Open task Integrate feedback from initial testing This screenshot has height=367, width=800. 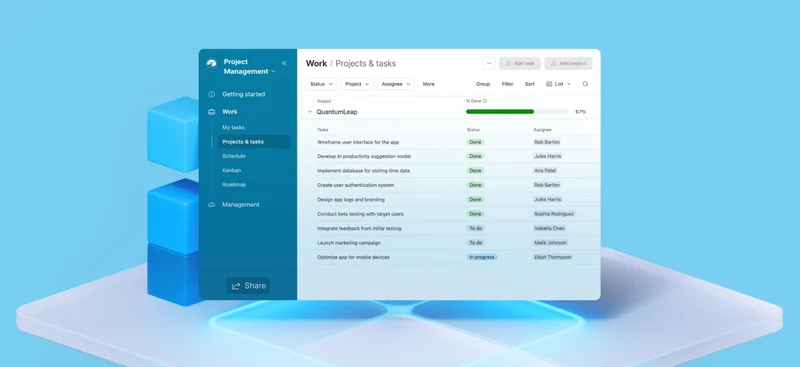click(359, 229)
